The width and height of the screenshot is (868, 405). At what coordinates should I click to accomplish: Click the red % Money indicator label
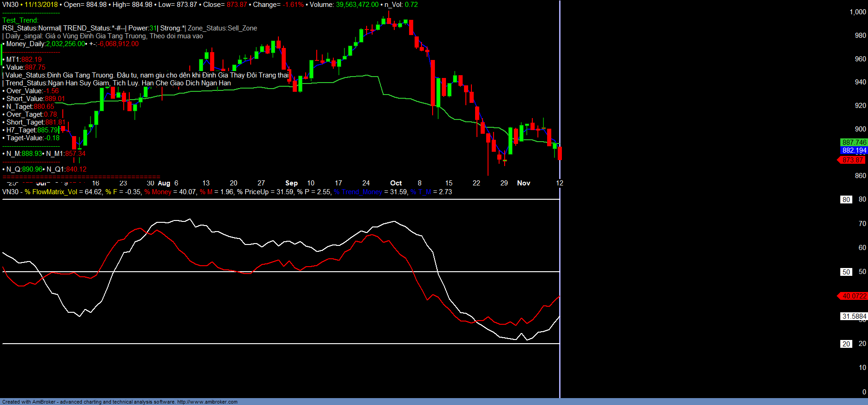pyautogui.click(x=158, y=192)
